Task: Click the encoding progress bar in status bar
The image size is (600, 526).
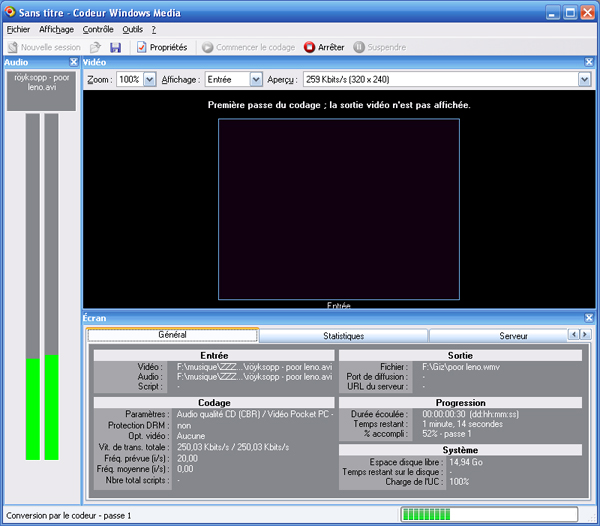Action: click(489, 515)
